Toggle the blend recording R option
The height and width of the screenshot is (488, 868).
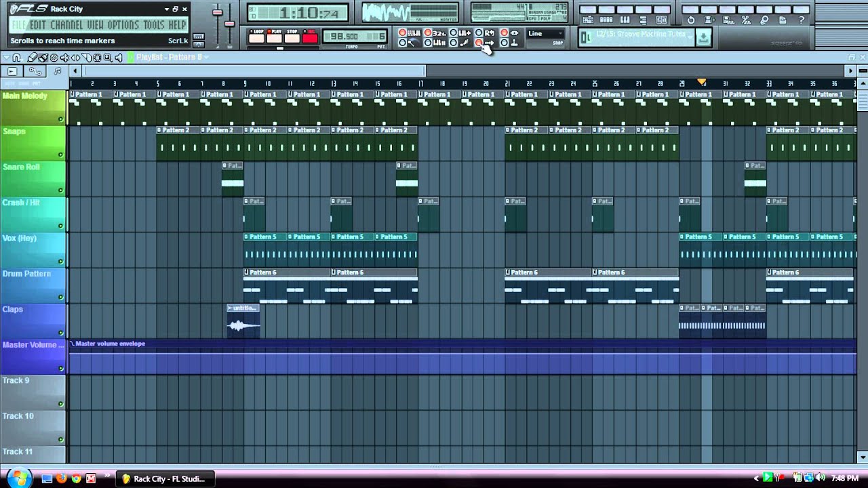click(x=479, y=33)
